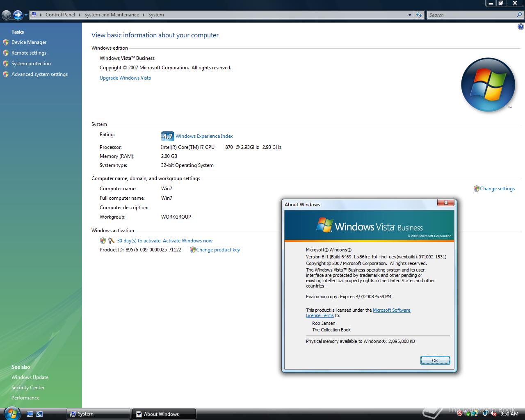Click Windows Sidebar tray icon
The width and height of the screenshot is (525, 420).
pyautogui.click(x=475, y=414)
